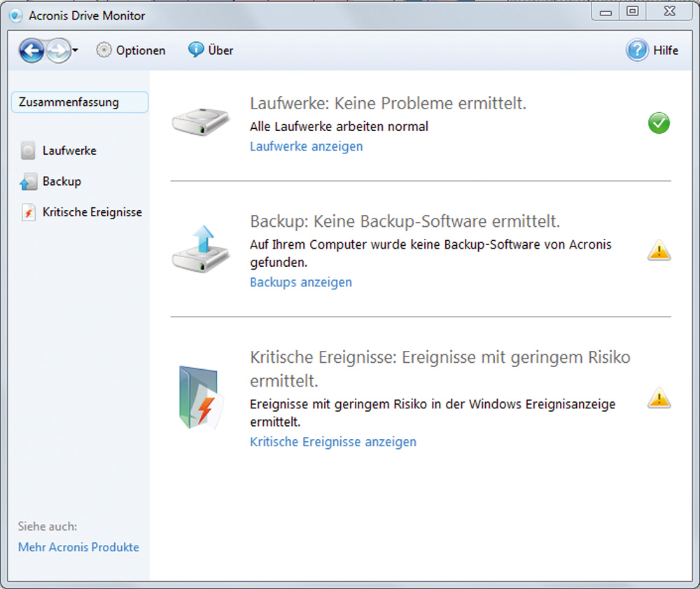Screen dimensions: 700x589
Task: Click the folder icon with lightning bolt
Action: (x=200, y=397)
